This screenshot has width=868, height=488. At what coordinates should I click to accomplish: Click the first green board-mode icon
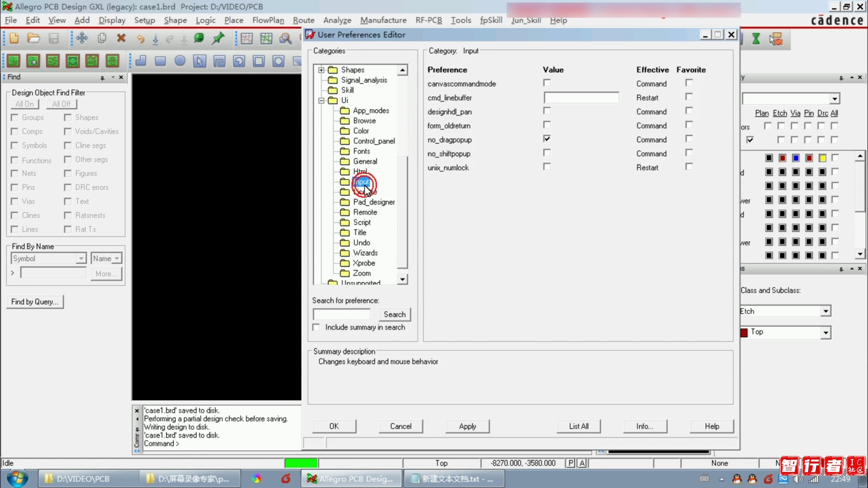click(14, 61)
